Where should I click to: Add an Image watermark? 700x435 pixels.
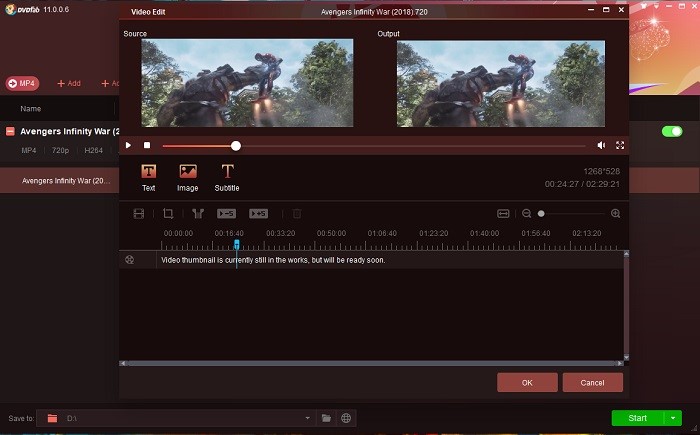click(x=188, y=177)
